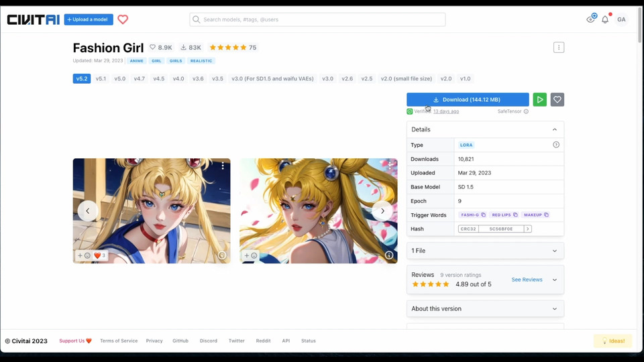Image resolution: width=644 pixels, height=362 pixels.
Task: Open the notifications bell
Action: tap(605, 19)
